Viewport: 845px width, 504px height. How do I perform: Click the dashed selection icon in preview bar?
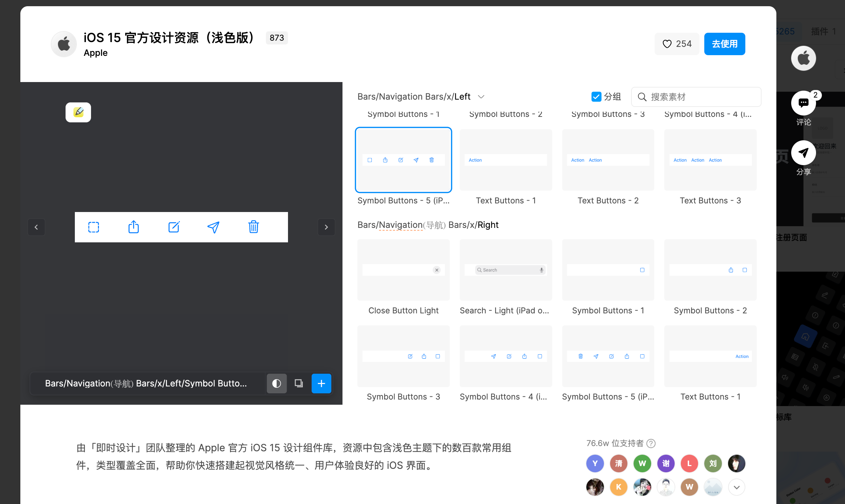[93, 227]
